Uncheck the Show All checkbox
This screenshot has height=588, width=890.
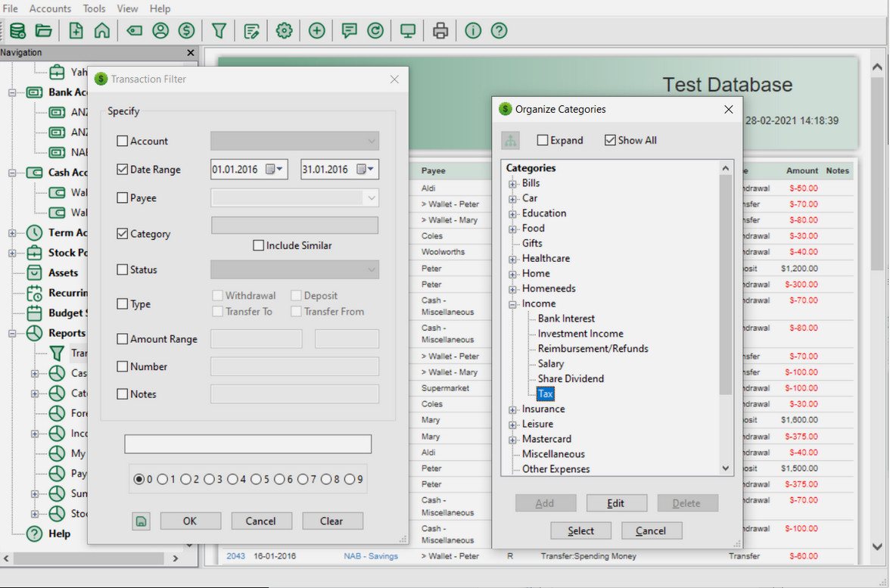coord(610,140)
